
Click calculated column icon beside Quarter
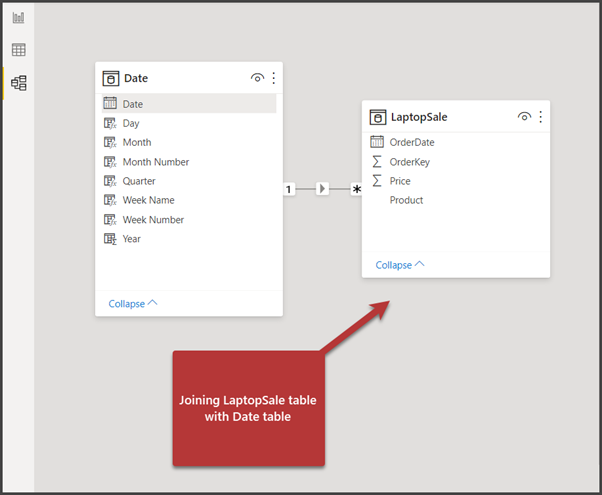[110, 181]
